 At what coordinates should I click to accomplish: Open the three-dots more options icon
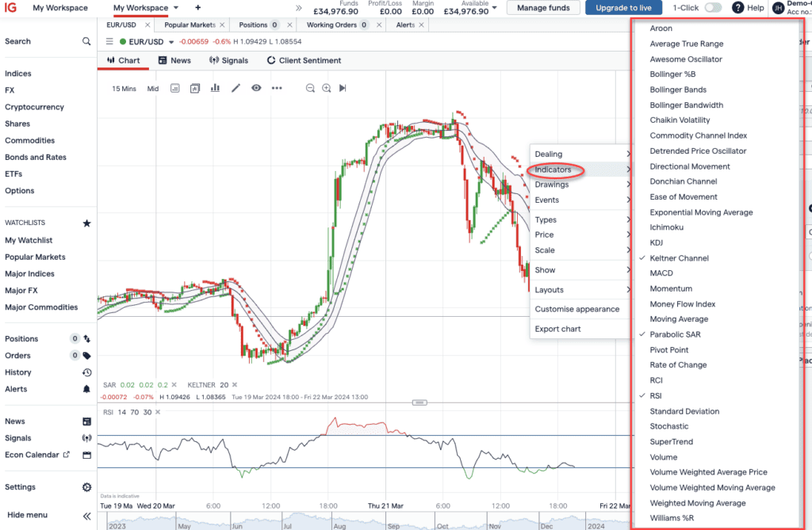[277, 88]
